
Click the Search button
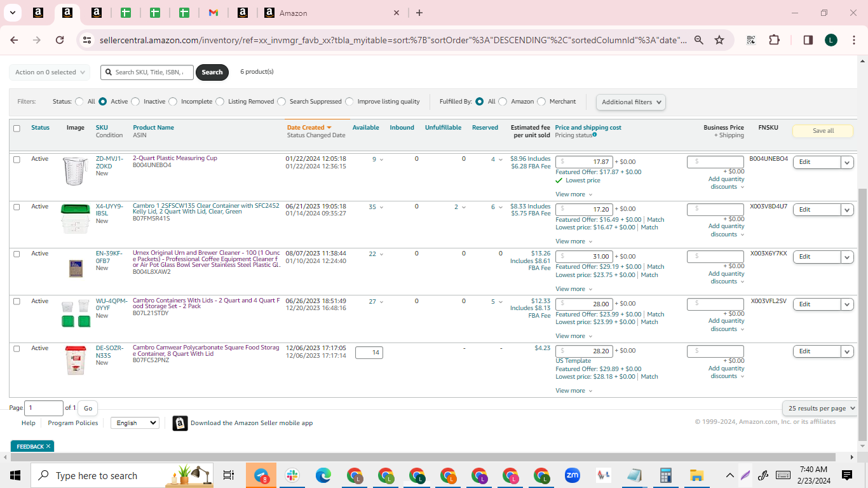pos(212,72)
